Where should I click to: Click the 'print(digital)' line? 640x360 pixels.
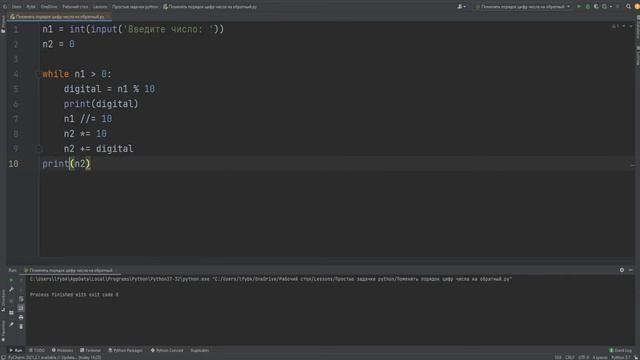[101, 104]
